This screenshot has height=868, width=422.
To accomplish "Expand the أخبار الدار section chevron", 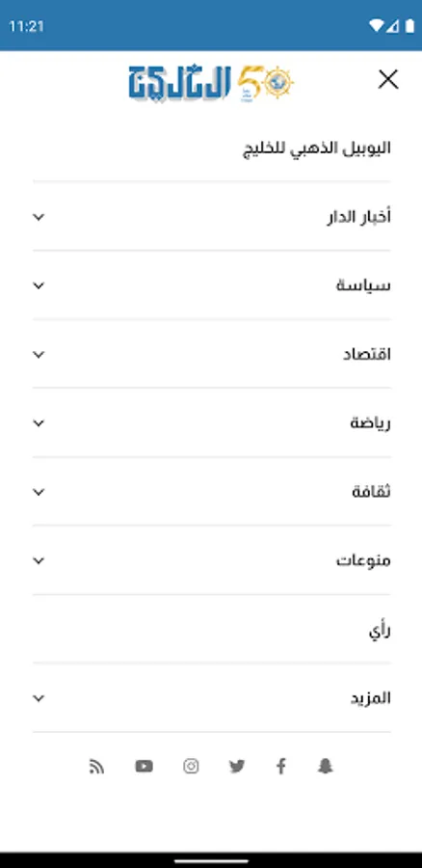I will click(39, 217).
